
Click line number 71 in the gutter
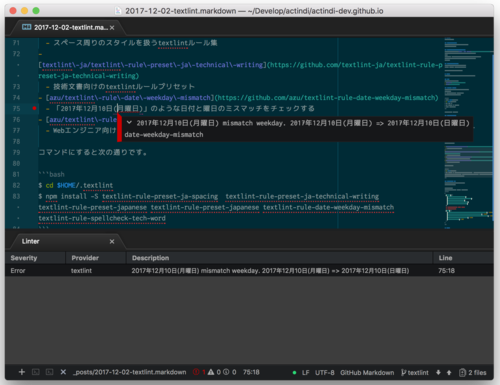click(x=16, y=43)
